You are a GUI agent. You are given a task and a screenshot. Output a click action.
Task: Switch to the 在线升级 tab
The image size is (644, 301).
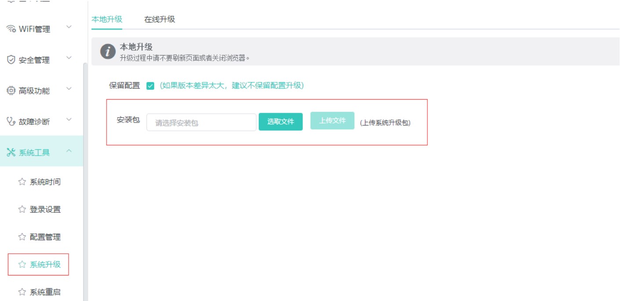(x=159, y=19)
